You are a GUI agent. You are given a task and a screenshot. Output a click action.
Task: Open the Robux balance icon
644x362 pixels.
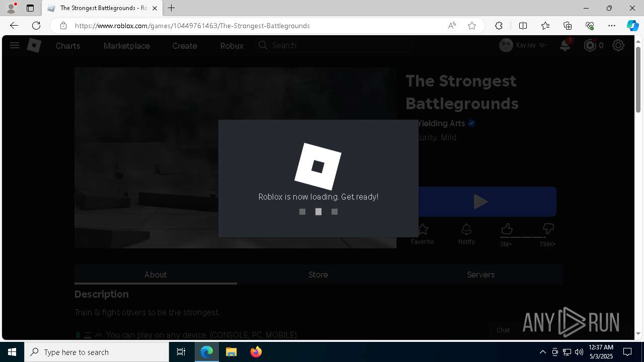(590, 46)
